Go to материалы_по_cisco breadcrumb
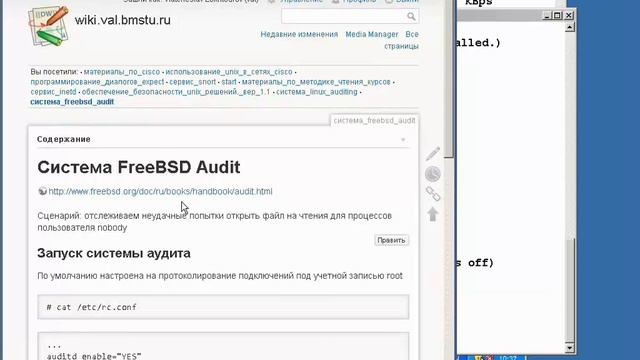Screen dimensions: 640x360 (122, 72)
